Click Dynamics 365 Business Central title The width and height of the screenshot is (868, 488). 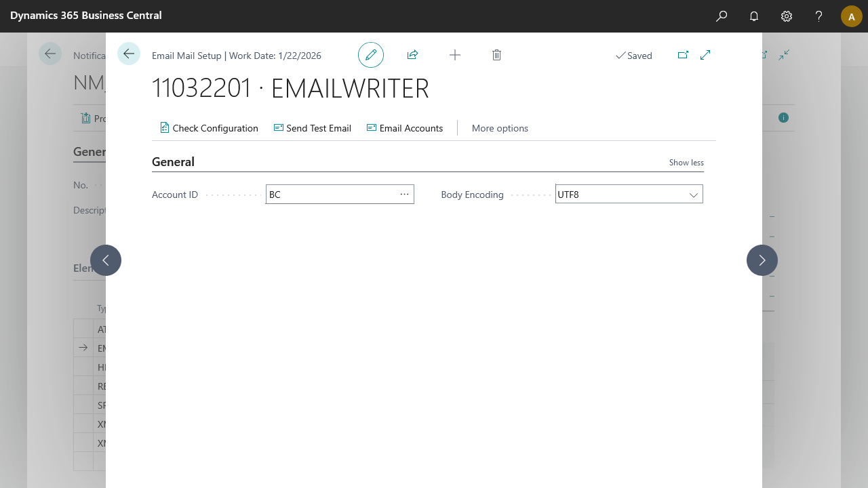[86, 16]
